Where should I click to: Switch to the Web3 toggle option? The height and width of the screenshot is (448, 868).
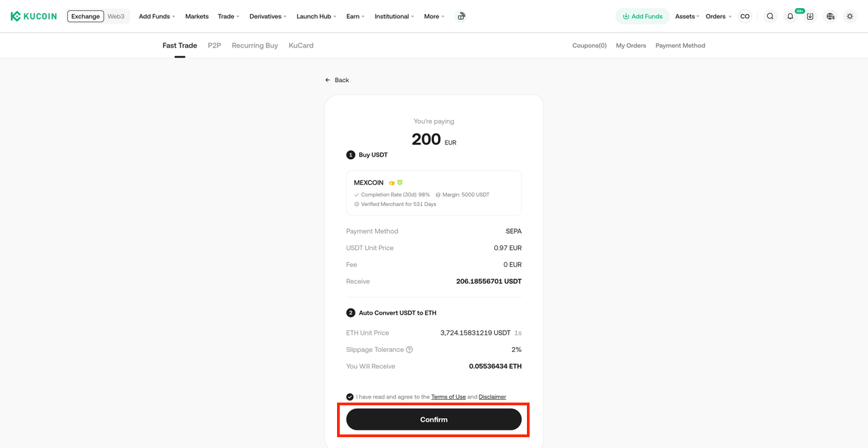[116, 16]
